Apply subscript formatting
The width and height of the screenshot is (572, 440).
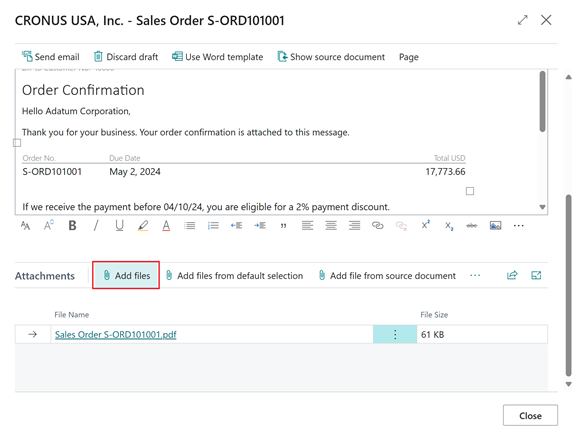(449, 226)
